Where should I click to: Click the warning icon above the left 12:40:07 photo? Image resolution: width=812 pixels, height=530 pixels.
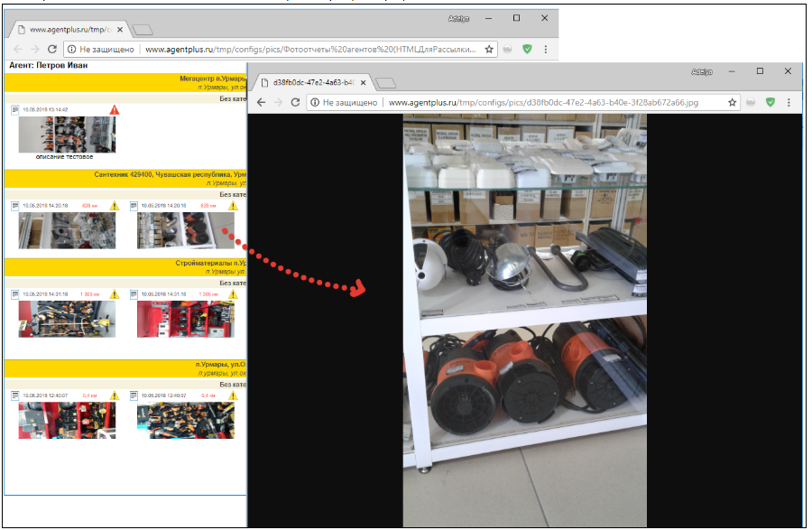tap(115, 395)
